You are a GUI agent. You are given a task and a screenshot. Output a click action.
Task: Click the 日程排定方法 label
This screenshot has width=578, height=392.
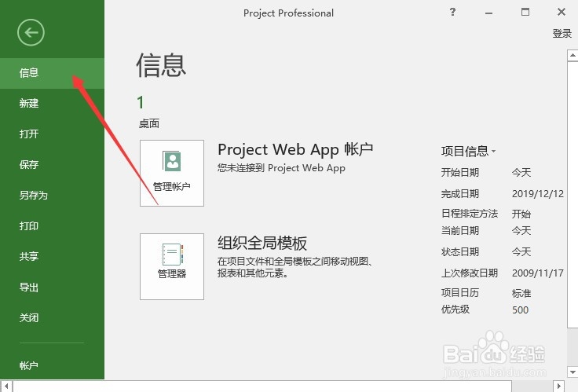coord(470,213)
